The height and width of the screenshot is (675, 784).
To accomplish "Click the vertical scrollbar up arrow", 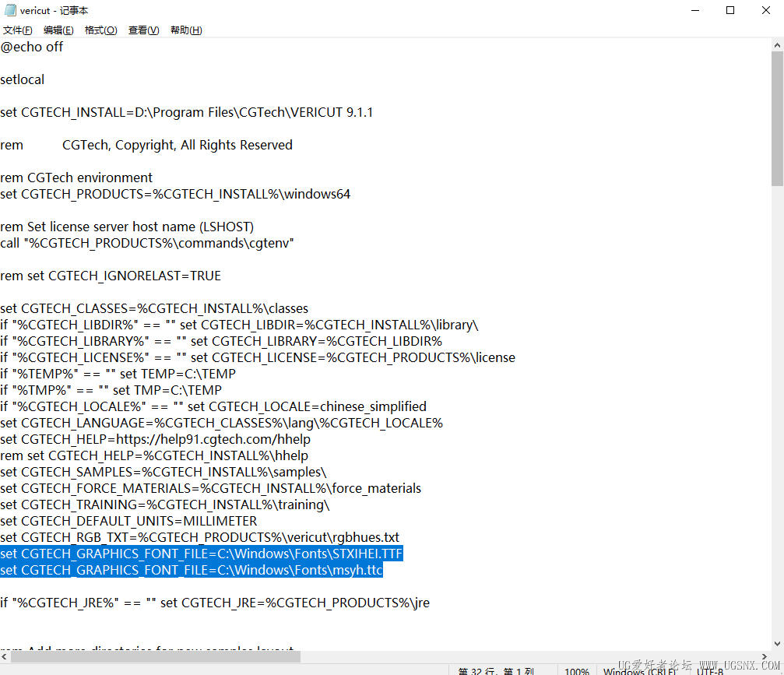I will 777,45.
